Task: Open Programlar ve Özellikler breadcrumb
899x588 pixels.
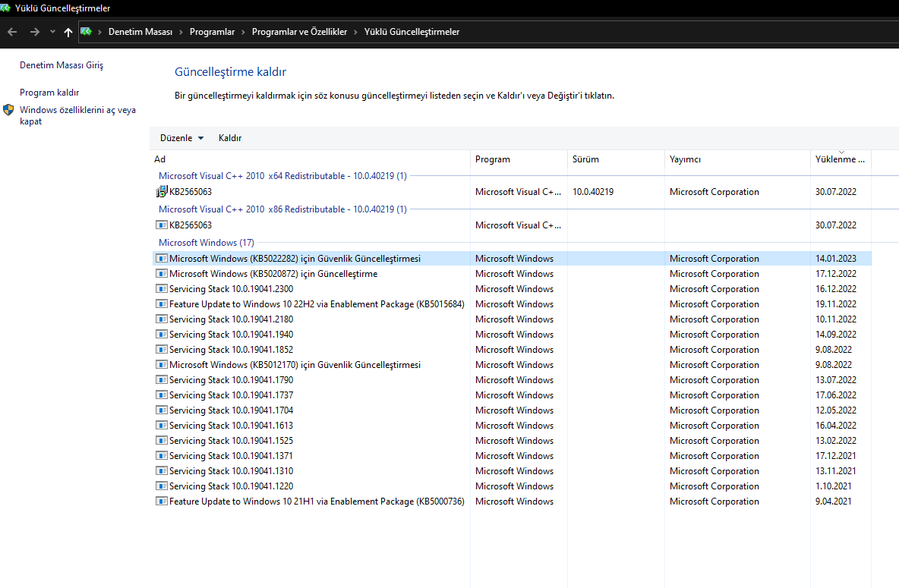Action: coord(299,32)
